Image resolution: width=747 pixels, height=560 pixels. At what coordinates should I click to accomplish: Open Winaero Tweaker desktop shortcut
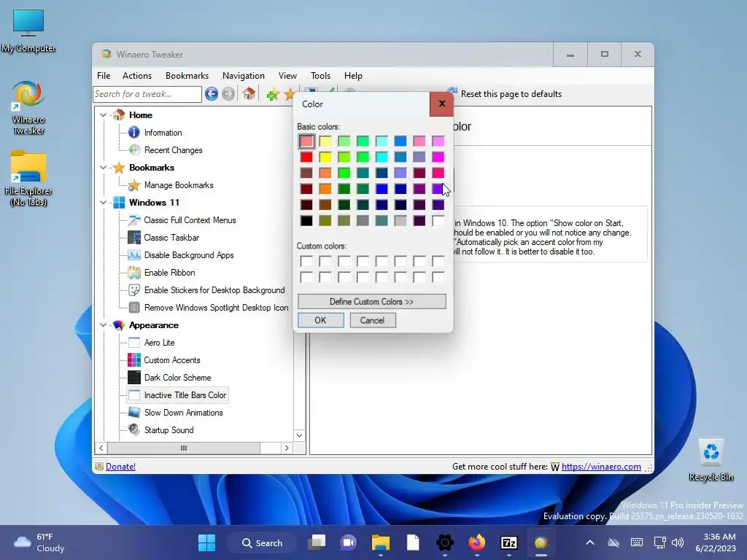tap(28, 108)
